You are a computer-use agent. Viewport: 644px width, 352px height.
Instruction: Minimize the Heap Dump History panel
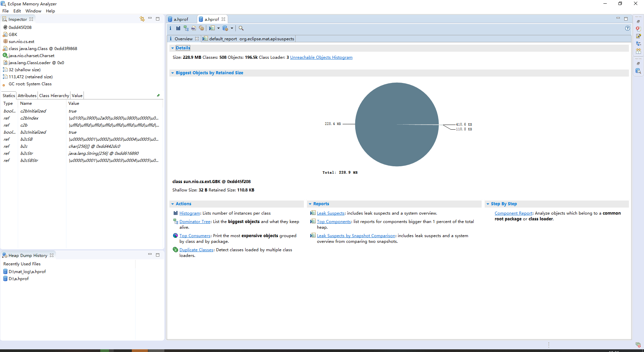coord(150,254)
